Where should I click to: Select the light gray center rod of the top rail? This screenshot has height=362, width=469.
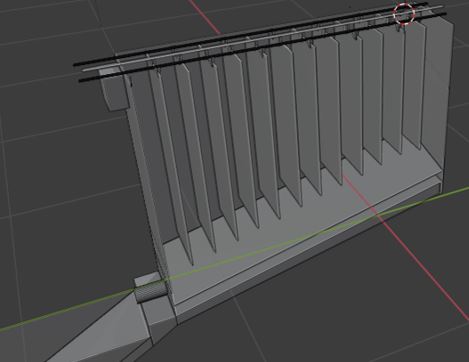coord(263,37)
